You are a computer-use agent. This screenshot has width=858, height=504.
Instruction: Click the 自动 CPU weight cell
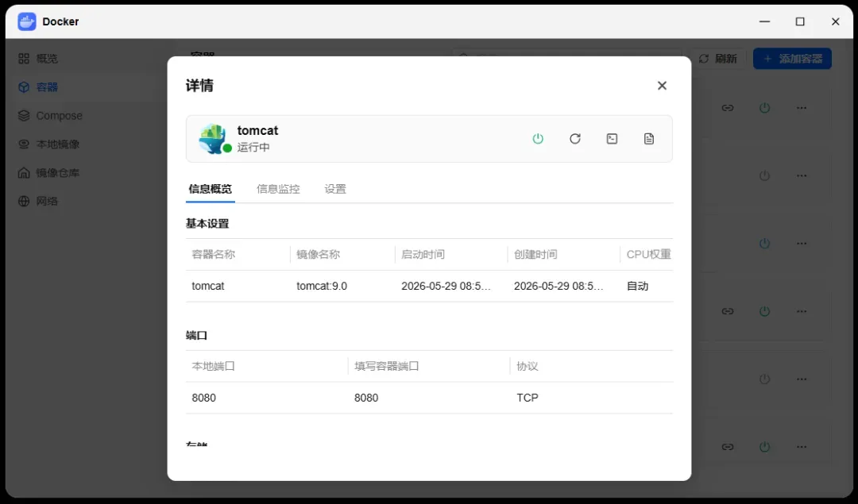point(637,286)
